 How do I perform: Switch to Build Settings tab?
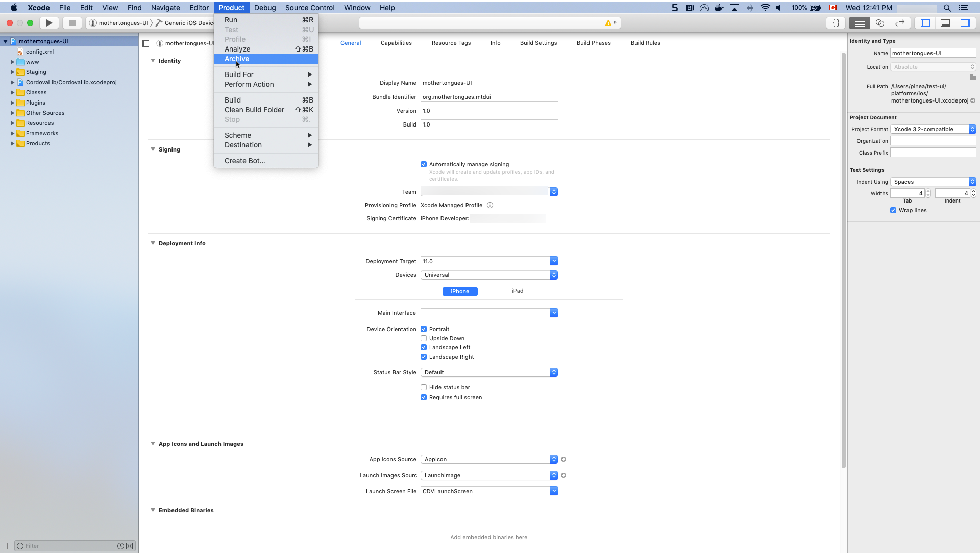click(x=538, y=43)
